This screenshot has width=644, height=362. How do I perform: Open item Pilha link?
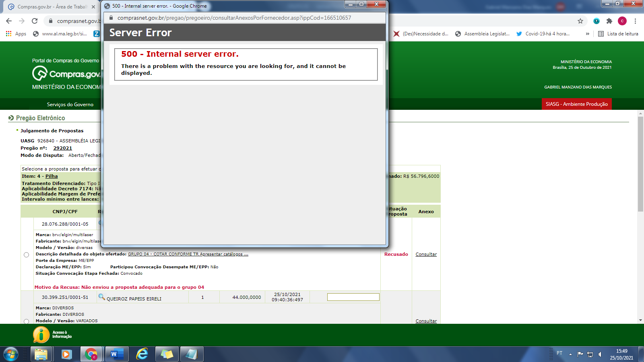tap(52, 176)
